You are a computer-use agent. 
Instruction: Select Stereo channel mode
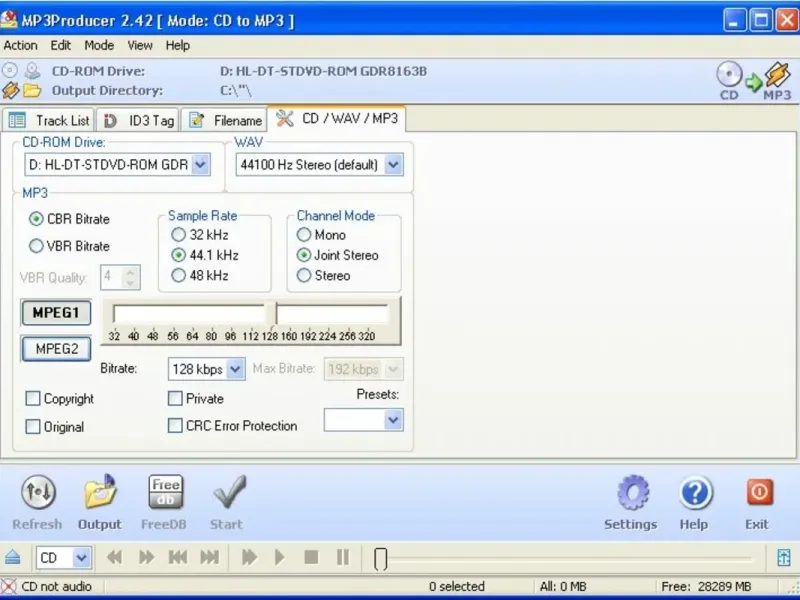click(304, 276)
